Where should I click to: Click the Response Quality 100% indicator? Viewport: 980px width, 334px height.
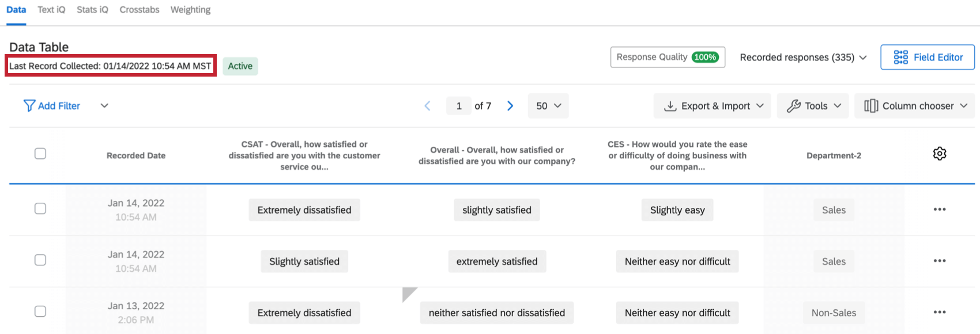(667, 57)
